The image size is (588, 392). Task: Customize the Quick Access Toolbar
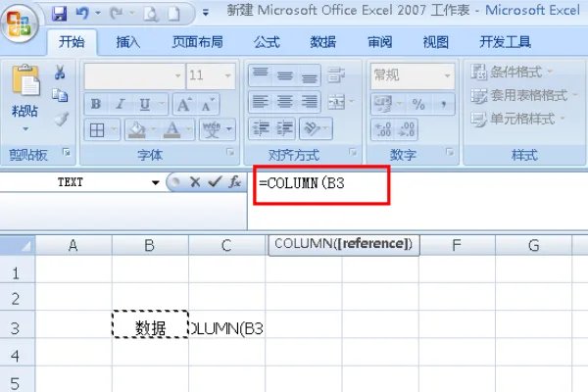206,13
